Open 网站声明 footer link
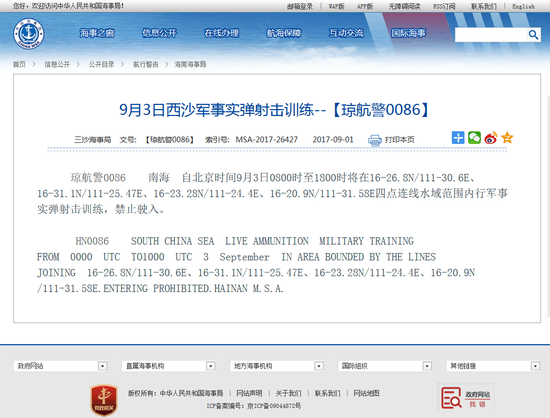 pyautogui.click(x=249, y=393)
